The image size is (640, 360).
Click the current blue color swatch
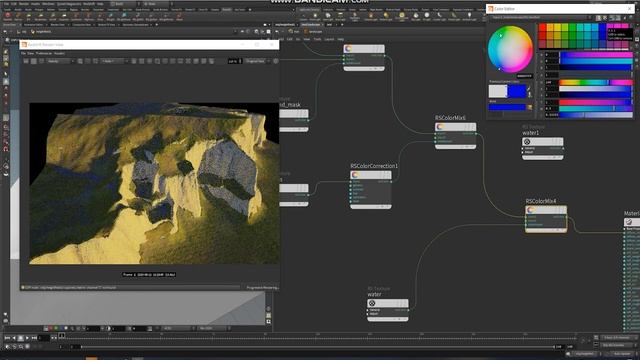pos(516,91)
